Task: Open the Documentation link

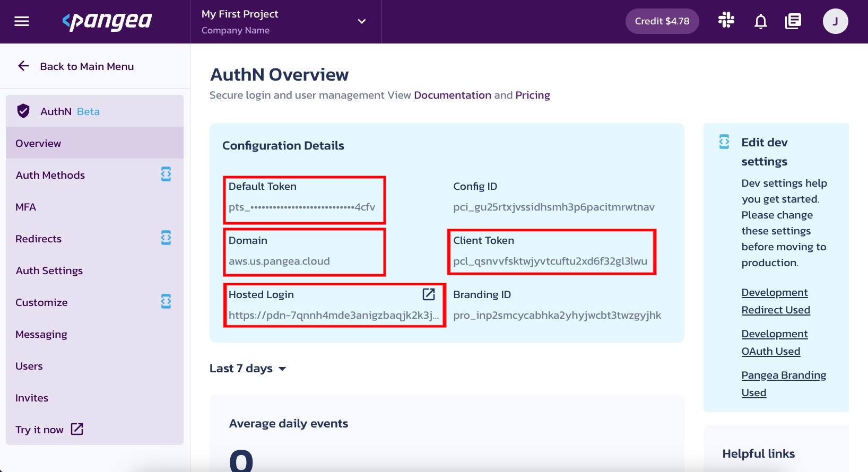Action: (x=453, y=95)
